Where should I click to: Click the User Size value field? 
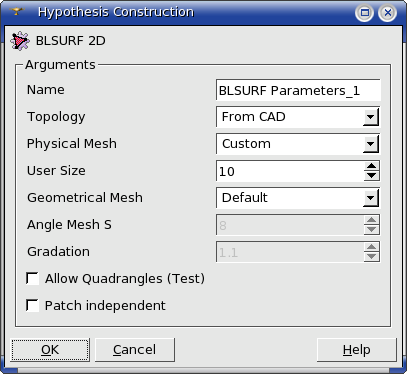(x=290, y=171)
